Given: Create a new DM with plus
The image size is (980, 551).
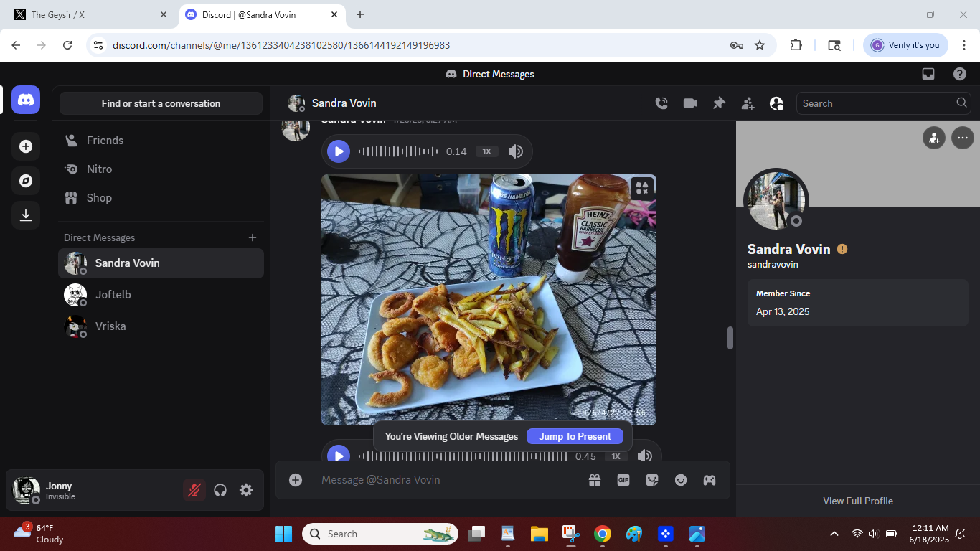Looking at the screenshot, I should [253, 237].
